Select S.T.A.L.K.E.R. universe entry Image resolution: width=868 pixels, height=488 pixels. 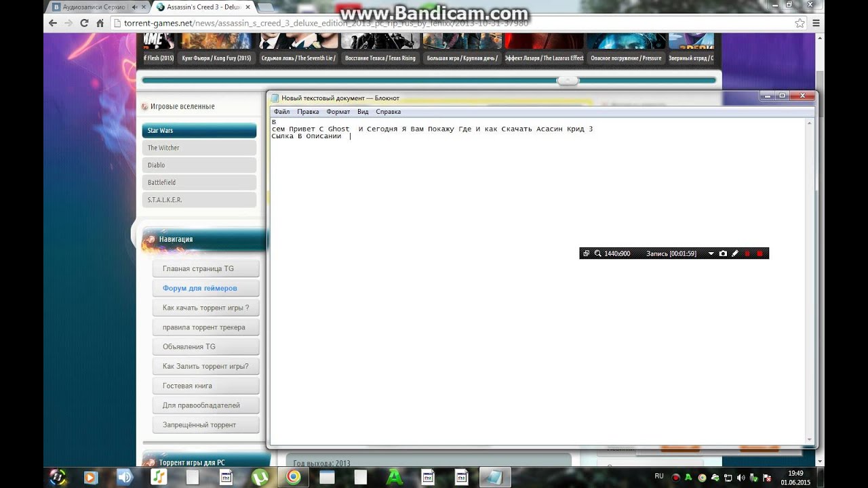[199, 200]
